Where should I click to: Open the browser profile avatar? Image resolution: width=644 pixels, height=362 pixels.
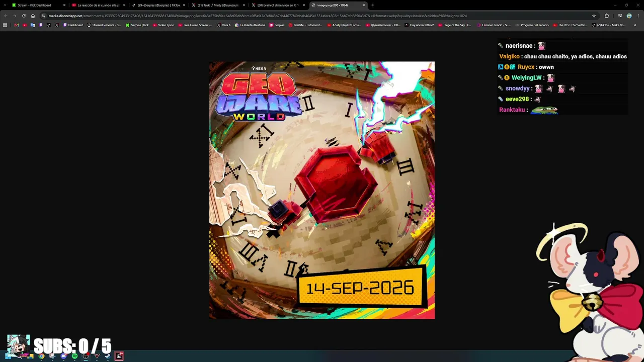point(629,16)
